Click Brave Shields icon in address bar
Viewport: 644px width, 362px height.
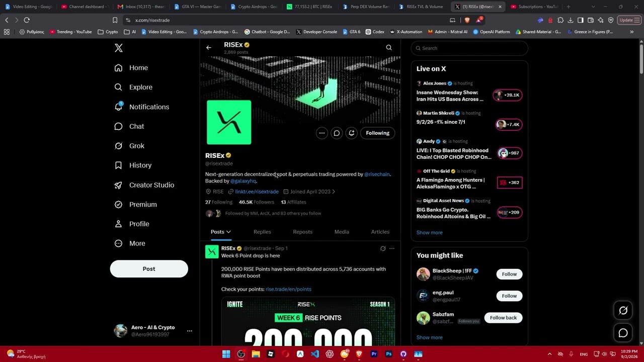467,20
